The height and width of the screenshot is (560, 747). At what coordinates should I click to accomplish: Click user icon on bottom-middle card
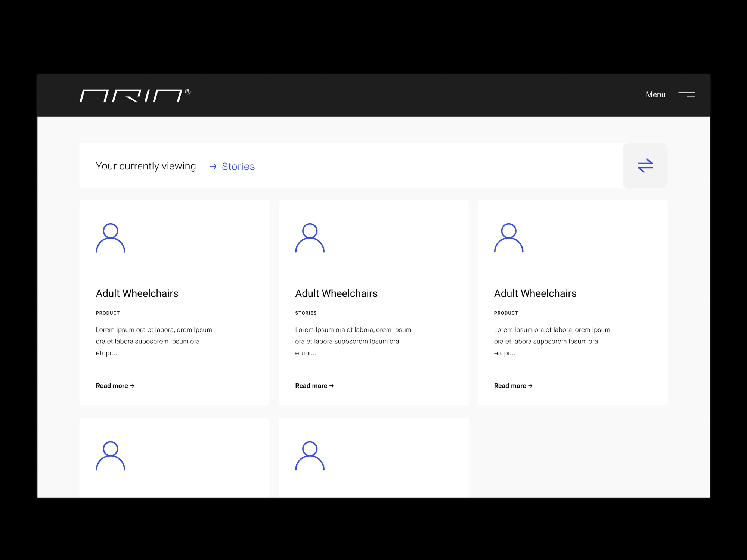tap(310, 456)
